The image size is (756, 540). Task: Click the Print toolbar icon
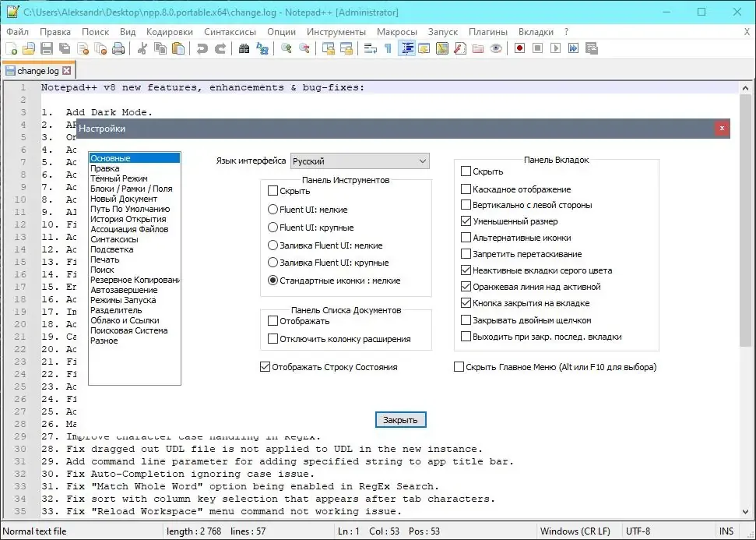pyautogui.click(x=118, y=48)
